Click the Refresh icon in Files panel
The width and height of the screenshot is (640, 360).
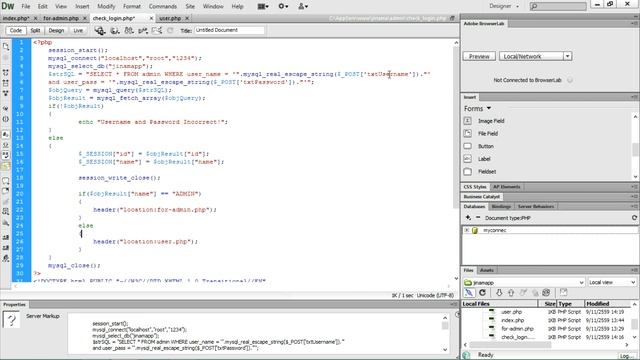tap(482, 293)
